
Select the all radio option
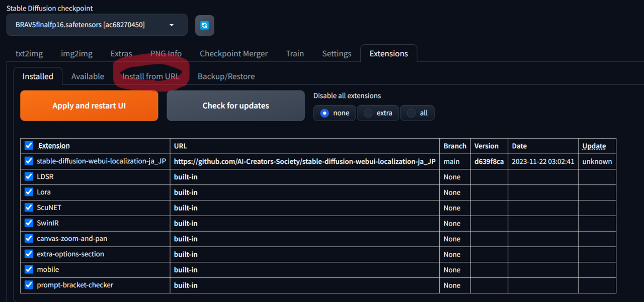click(417, 113)
